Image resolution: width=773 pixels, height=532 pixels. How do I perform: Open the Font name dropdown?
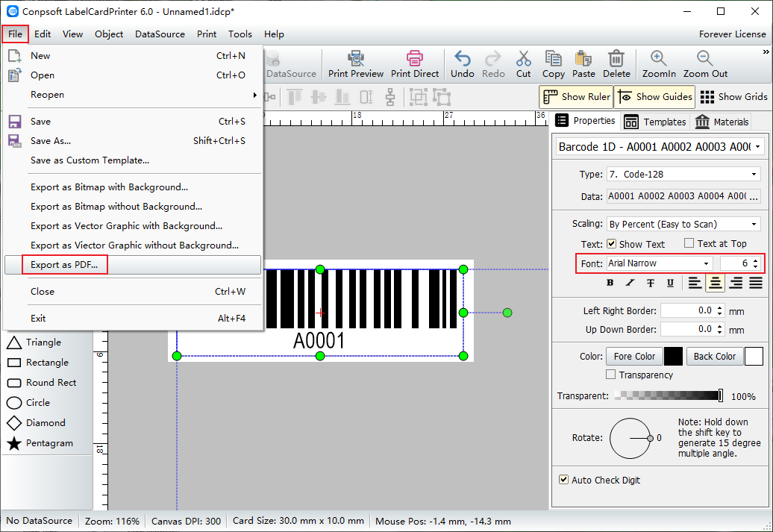(707, 263)
